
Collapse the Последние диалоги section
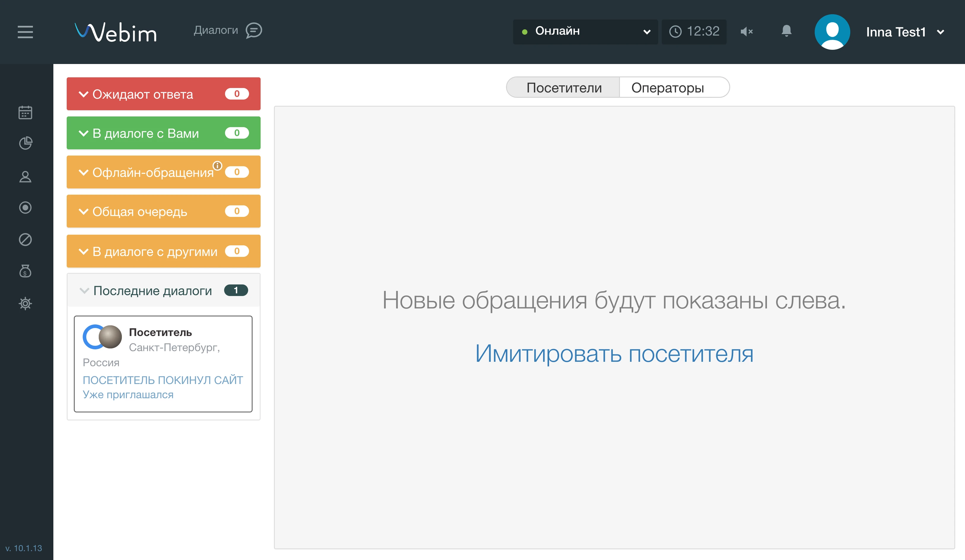(84, 291)
